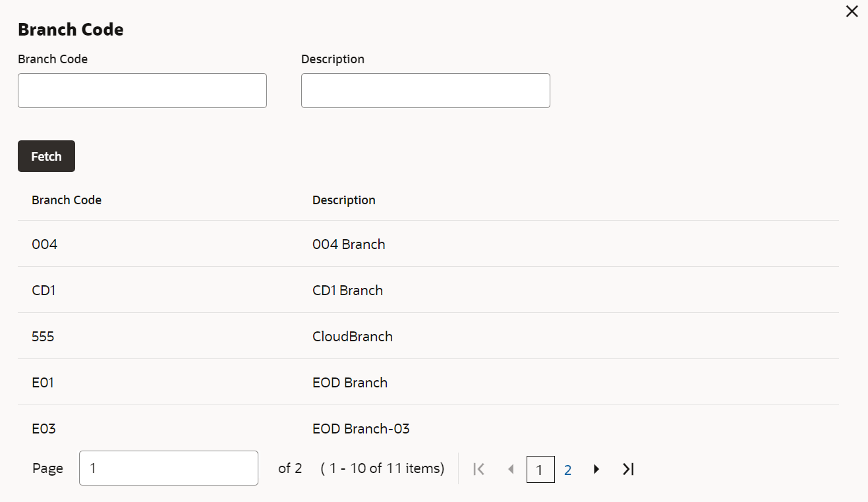
Task: Close the Branch Code dialog
Action: pos(852,12)
